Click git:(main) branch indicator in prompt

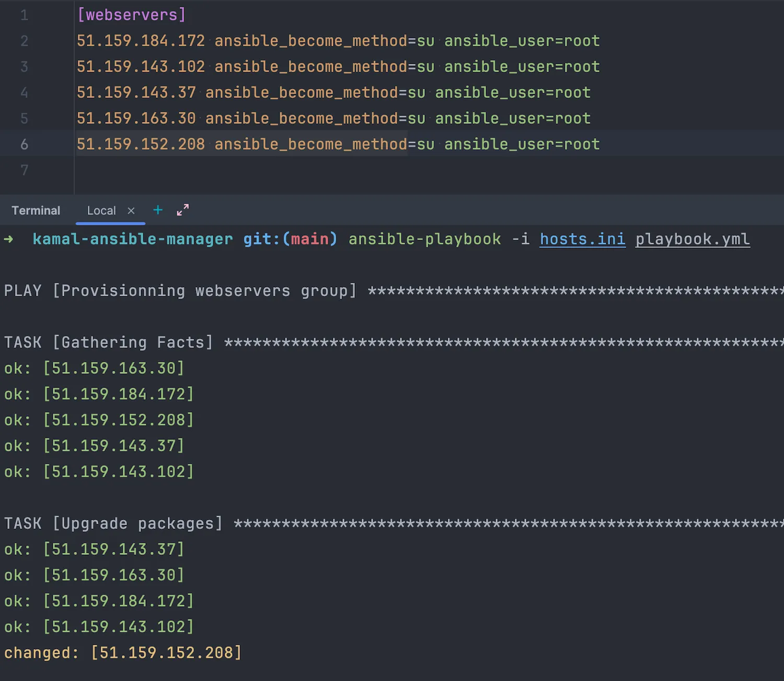click(x=291, y=239)
